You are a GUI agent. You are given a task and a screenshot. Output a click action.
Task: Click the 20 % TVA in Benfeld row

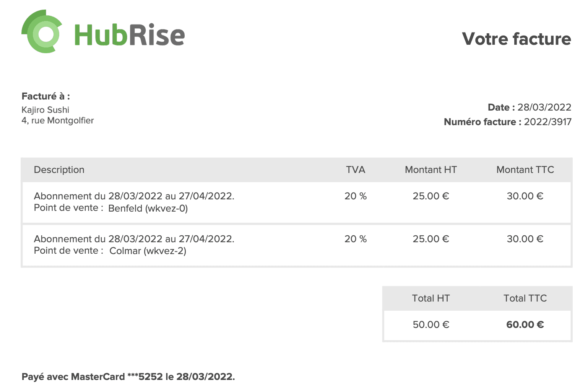pyautogui.click(x=355, y=196)
